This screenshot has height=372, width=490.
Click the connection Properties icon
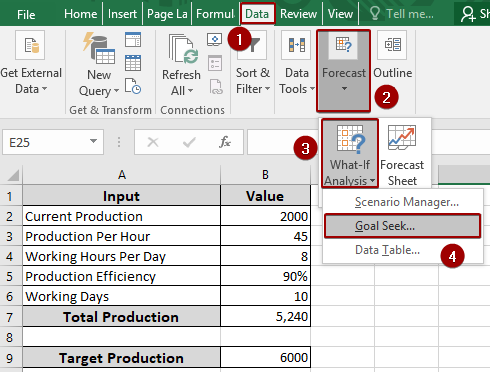click(x=215, y=63)
